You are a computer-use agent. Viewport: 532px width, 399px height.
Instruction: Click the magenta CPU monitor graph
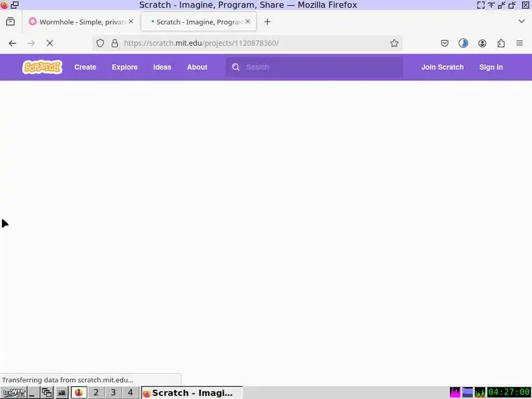coord(455,392)
